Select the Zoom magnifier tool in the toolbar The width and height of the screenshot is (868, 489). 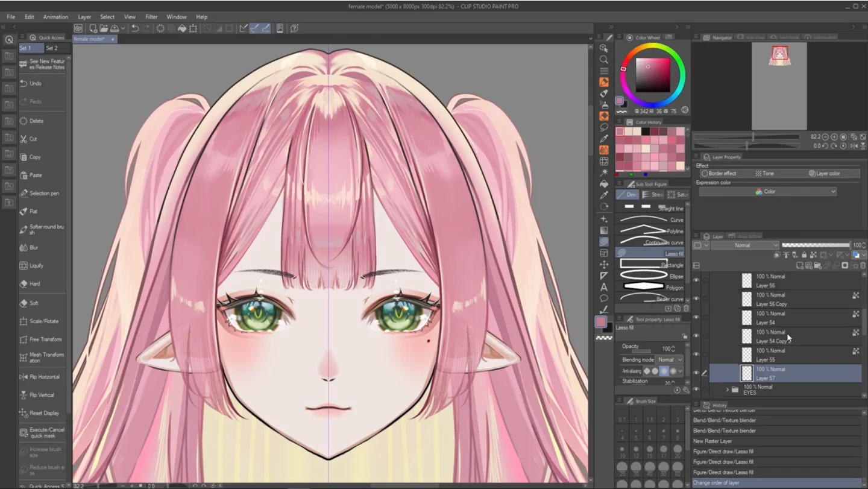pos(604,59)
